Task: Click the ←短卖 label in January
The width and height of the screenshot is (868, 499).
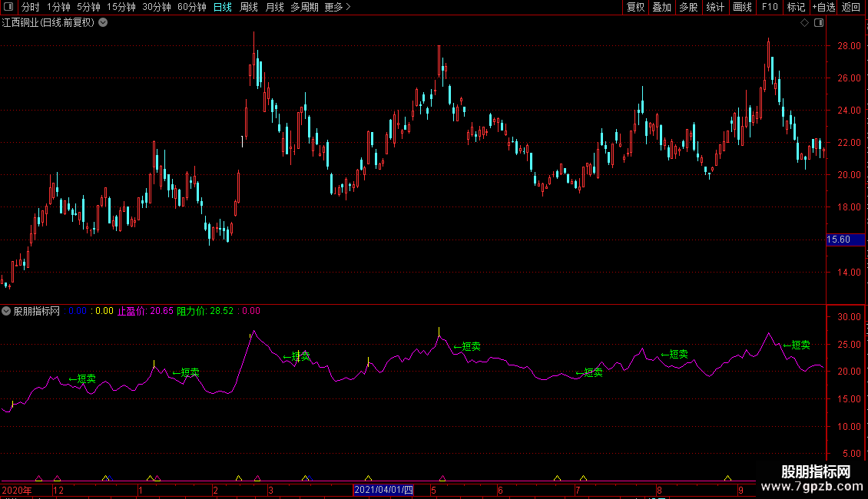Action: tap(185, 373)
